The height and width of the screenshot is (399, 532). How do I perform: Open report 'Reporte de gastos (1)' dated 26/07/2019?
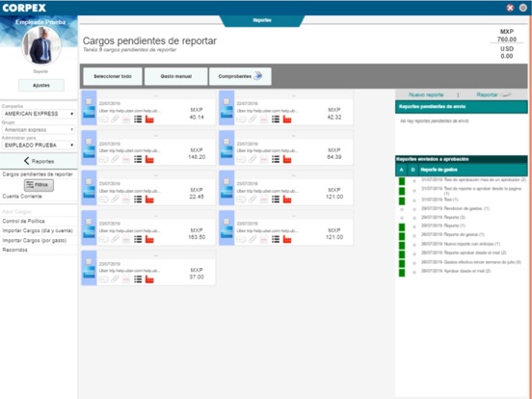453,234
